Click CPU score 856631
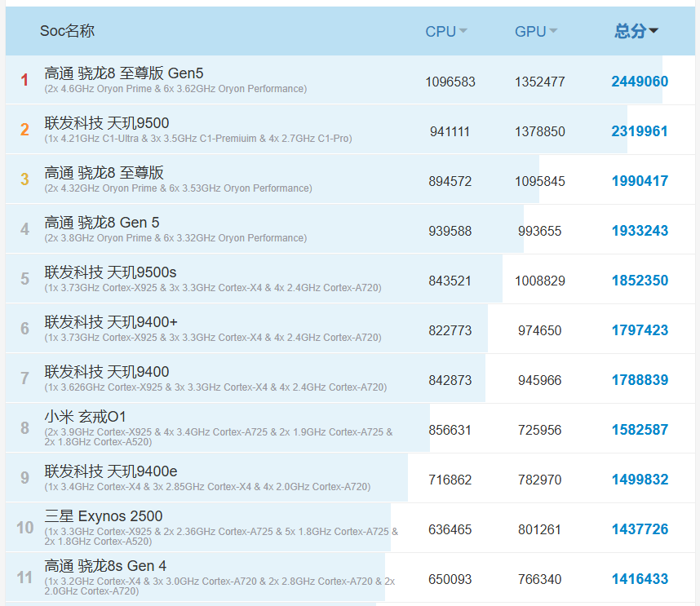The image size is (700, 606). tap(450, 430)
